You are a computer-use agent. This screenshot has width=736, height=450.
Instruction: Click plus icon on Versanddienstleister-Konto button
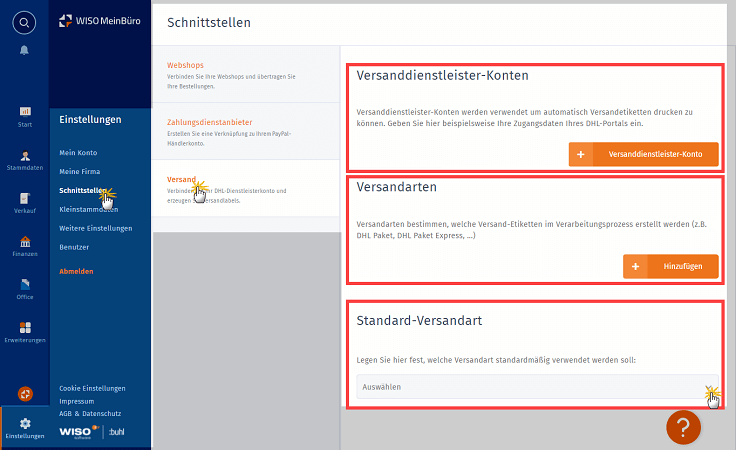coord(581,154)
